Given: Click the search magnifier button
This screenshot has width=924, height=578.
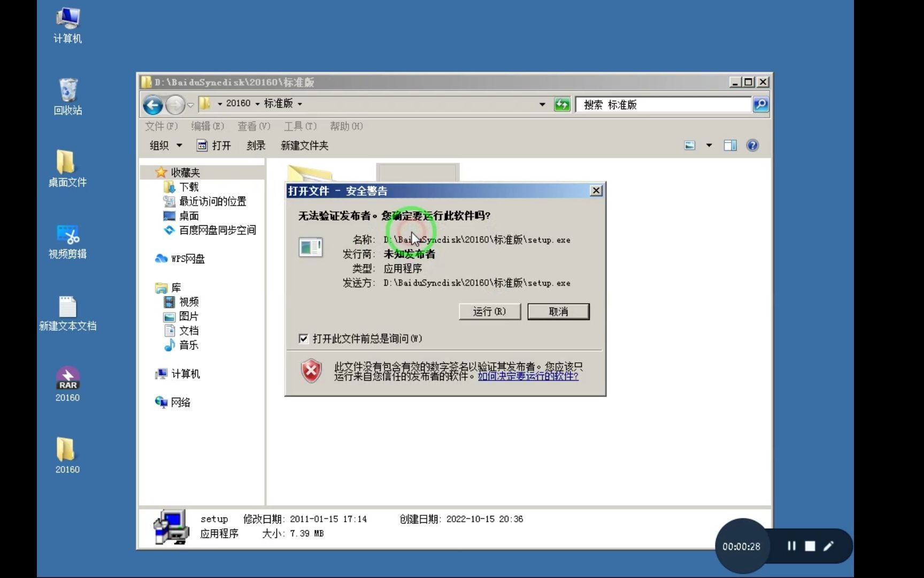Looking at the screenshot, I should tap(760, 104).
